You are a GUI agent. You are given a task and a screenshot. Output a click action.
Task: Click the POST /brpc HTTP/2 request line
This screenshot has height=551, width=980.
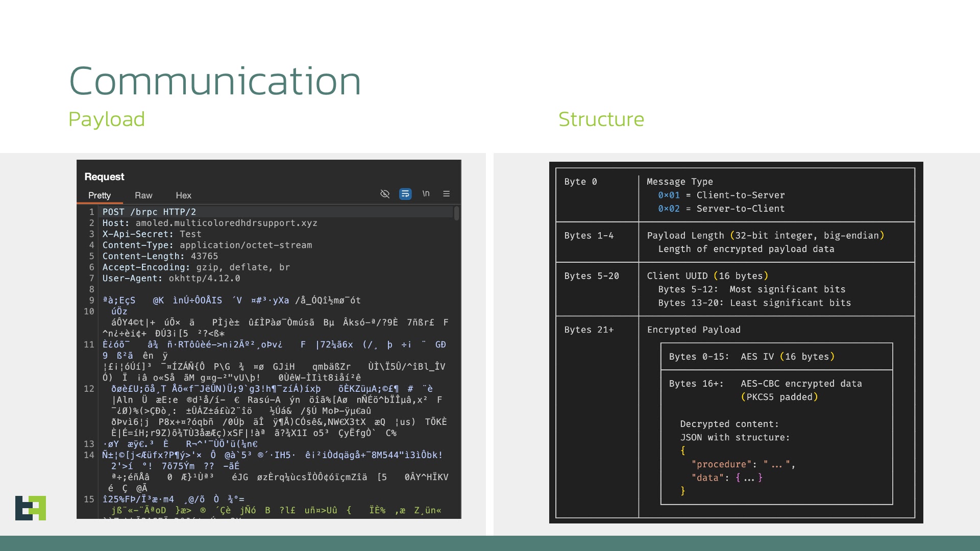point(149,212)
